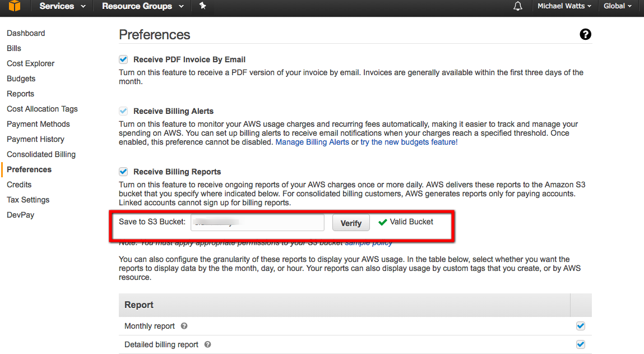Click the Receive PDF Invoice By Email label

pyautogui.click(x=189, y=59)
